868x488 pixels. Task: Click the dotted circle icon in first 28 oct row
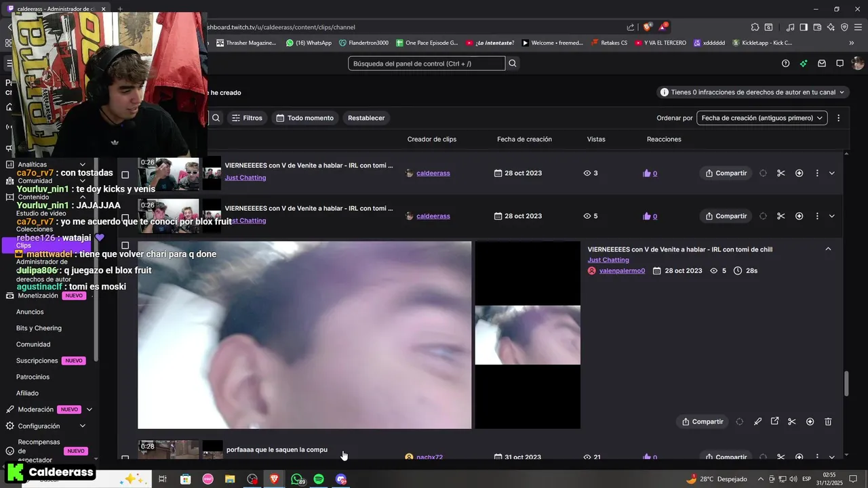763,173
